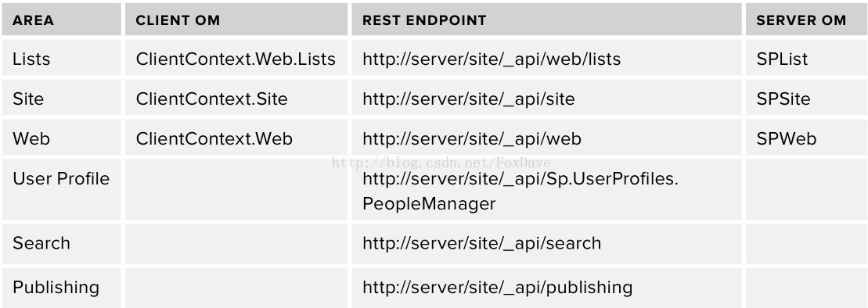Open the _api/web/lists endpoint URL

(492, 59)
